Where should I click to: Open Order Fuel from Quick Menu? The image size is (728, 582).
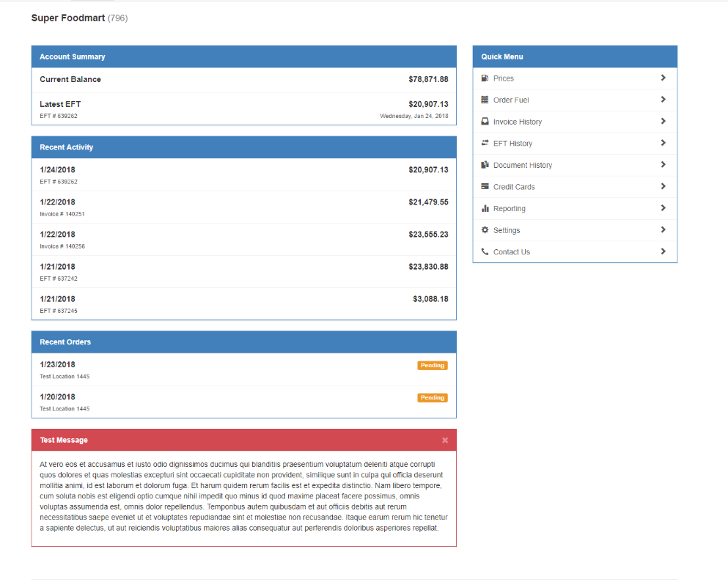point(575,100)
